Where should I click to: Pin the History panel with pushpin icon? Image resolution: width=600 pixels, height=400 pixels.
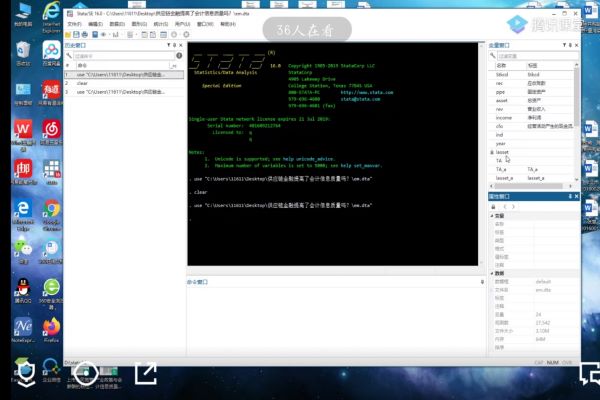pyautogui.click(x=174, y=45)
